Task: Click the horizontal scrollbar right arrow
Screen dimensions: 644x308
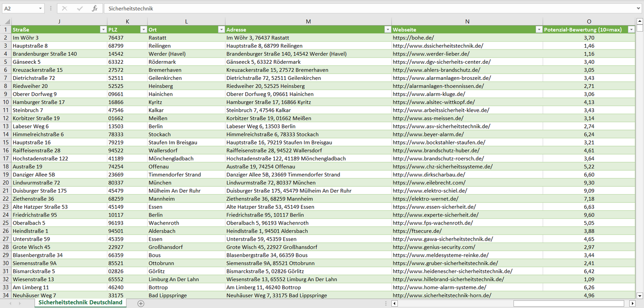Action: (632, 304)
